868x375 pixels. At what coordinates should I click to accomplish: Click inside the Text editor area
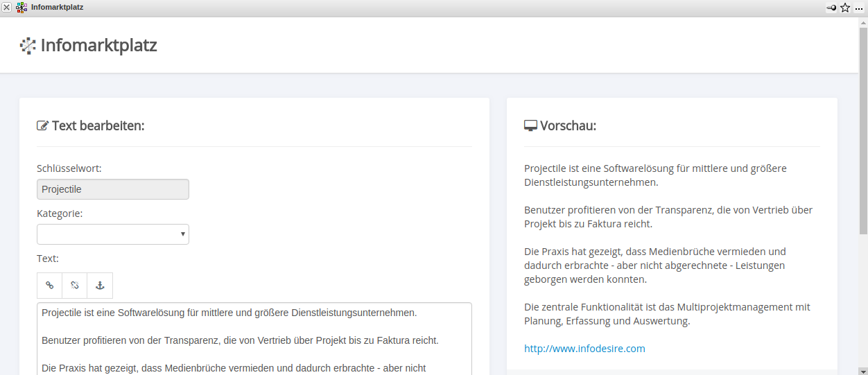click(254, 338)
